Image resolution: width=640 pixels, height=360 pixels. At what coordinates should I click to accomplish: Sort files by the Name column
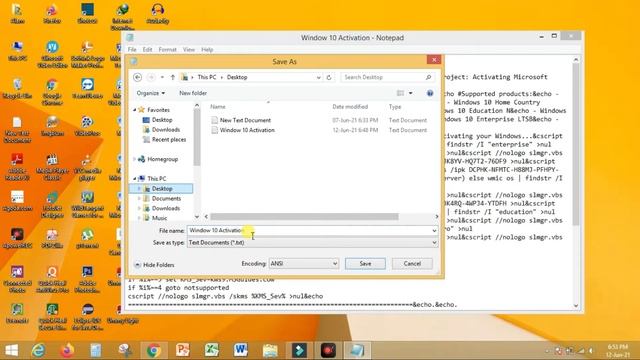pos(218,107)
